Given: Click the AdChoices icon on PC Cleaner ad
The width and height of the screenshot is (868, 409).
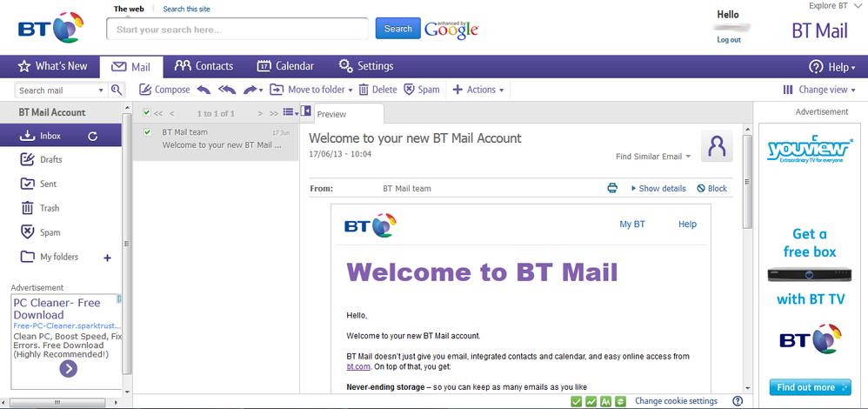Looking at the screenshot, I should pos(119,298).
